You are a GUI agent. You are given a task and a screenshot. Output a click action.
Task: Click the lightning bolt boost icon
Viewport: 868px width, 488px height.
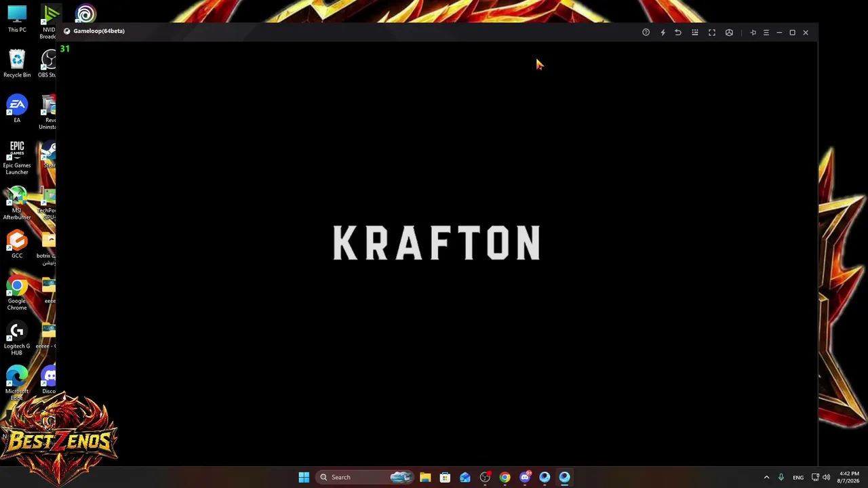[x=663, y=33]
